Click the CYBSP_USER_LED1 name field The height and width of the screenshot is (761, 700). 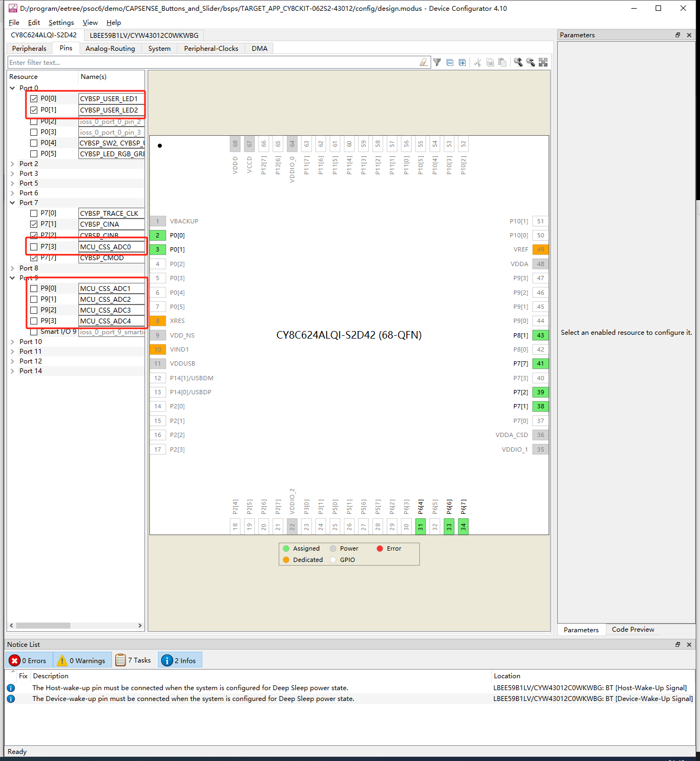(x=111, y=99)
